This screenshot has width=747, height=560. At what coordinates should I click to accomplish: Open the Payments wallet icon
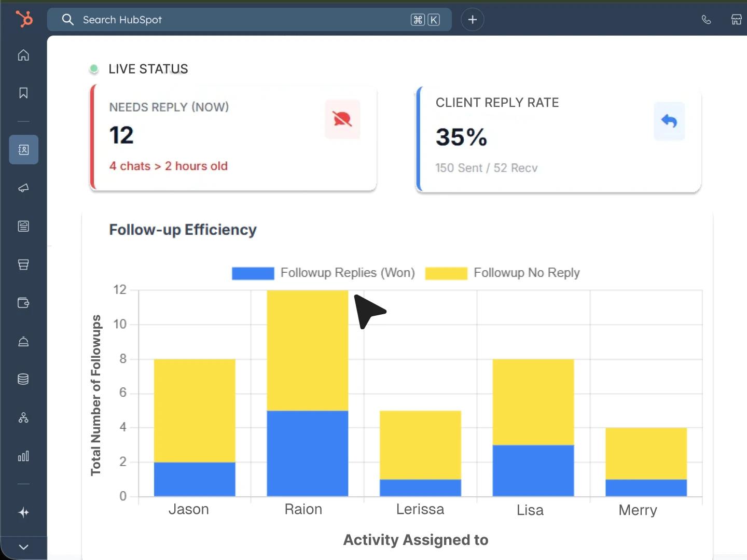(x=23, y=303)
